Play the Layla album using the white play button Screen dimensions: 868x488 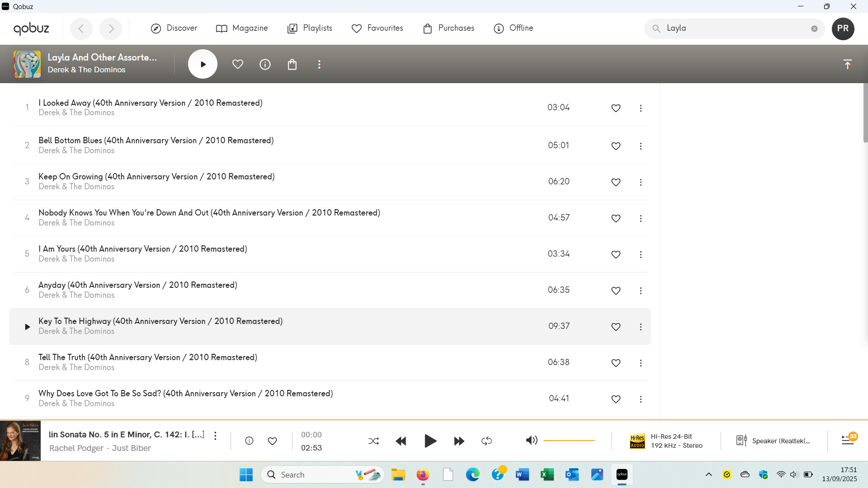(x=203, y=64)
